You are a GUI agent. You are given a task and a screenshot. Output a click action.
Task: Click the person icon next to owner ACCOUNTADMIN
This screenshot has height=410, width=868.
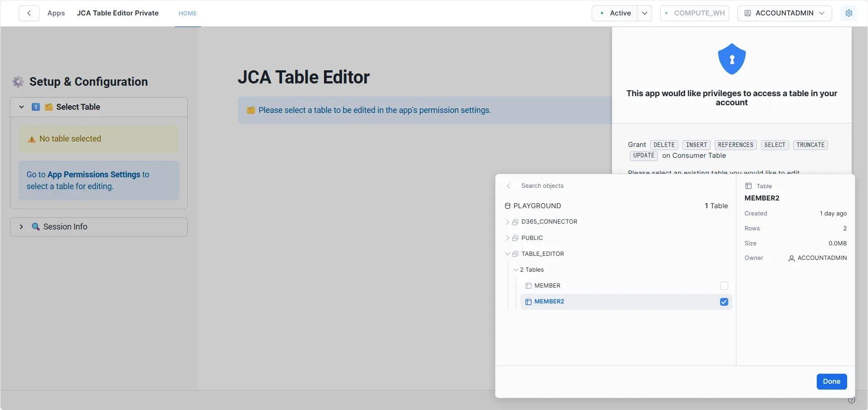click(x=791, y=258)
